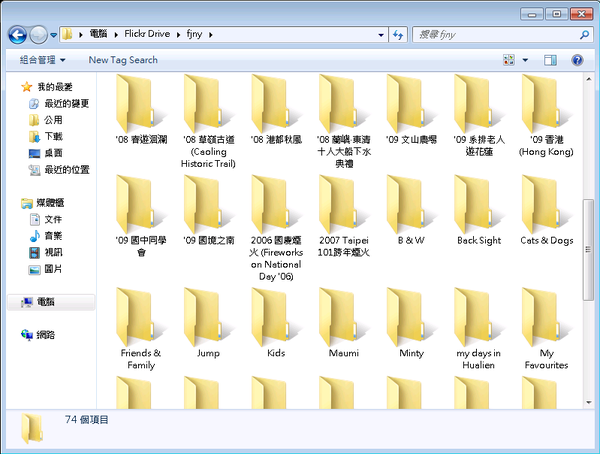The image size is (600, 454).
Task: Expand the arrow after the fjny breadcrumb
Action: coord(211,35)
